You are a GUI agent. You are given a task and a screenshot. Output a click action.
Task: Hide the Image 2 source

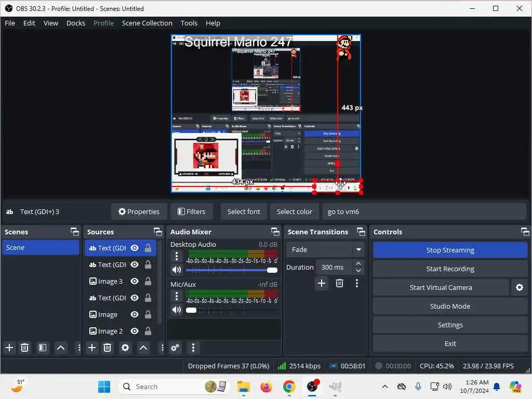point(135,331)
